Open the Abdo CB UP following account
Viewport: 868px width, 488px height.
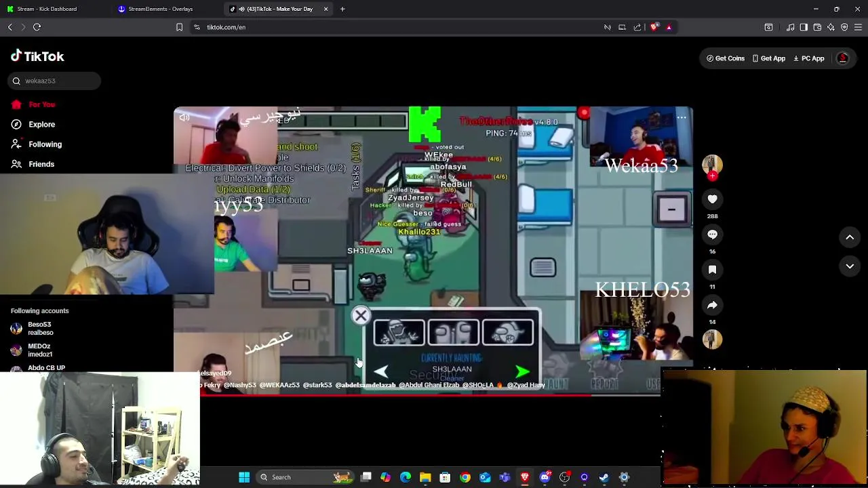(39, 368)
